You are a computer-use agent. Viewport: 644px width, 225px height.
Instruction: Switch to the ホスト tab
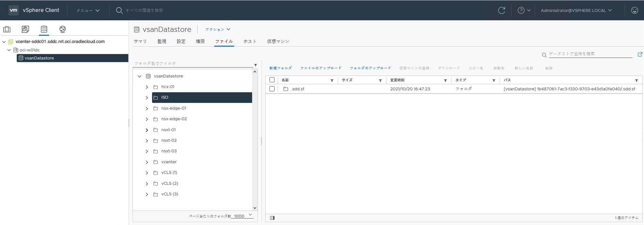pos(250,41)
